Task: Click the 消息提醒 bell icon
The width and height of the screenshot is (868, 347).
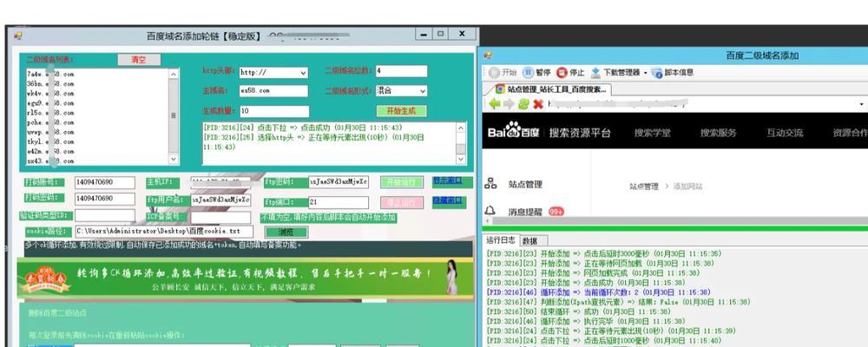Action: coord(490,211)
